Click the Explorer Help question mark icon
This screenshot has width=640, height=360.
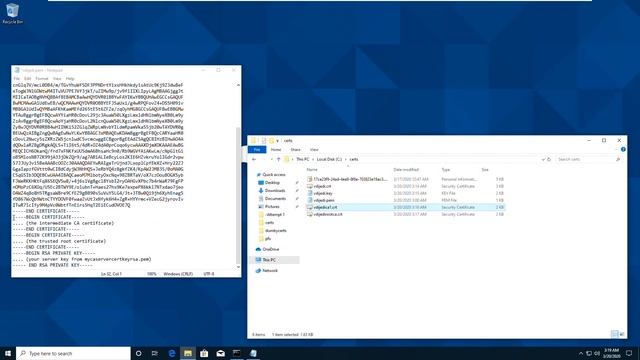[623, 149]
